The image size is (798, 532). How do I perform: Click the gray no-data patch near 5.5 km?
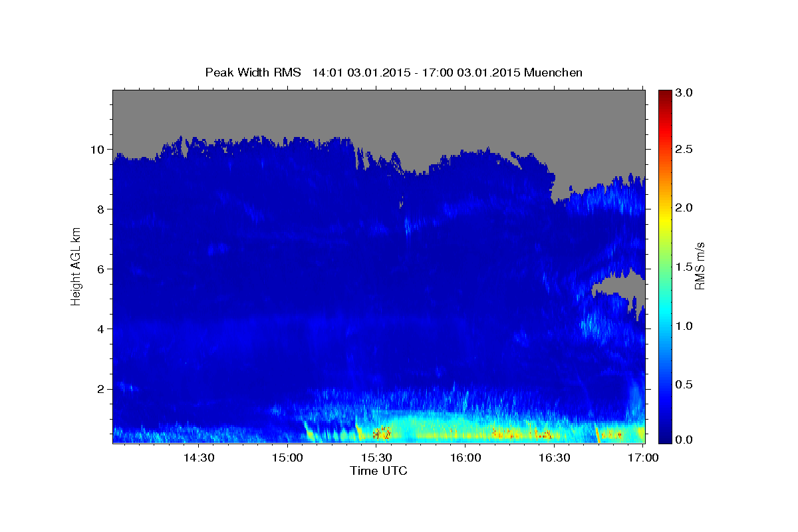point(622,288)
